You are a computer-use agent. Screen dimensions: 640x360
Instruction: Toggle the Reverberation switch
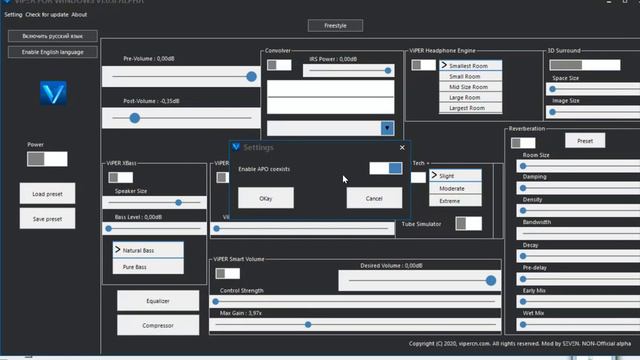[x=523, y=143]
